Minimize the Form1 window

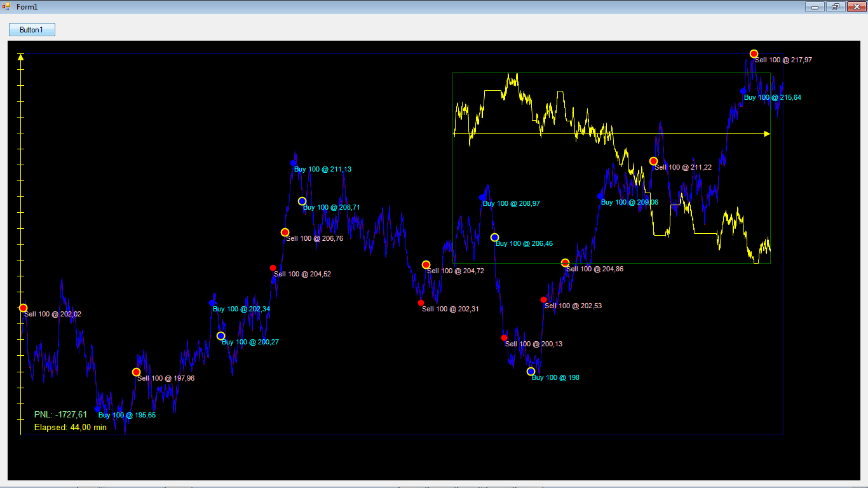[815, 6]
